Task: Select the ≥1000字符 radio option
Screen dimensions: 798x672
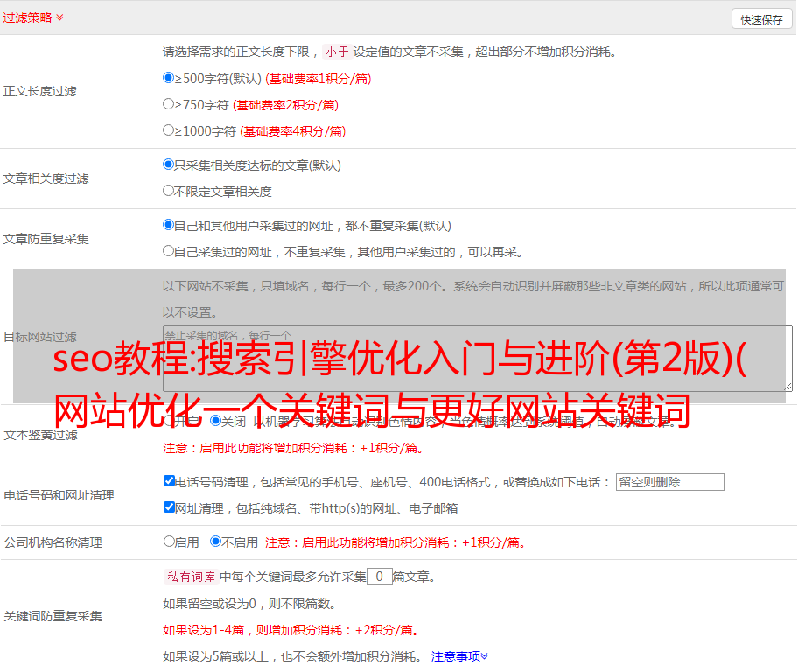Action: click(169, 130)
